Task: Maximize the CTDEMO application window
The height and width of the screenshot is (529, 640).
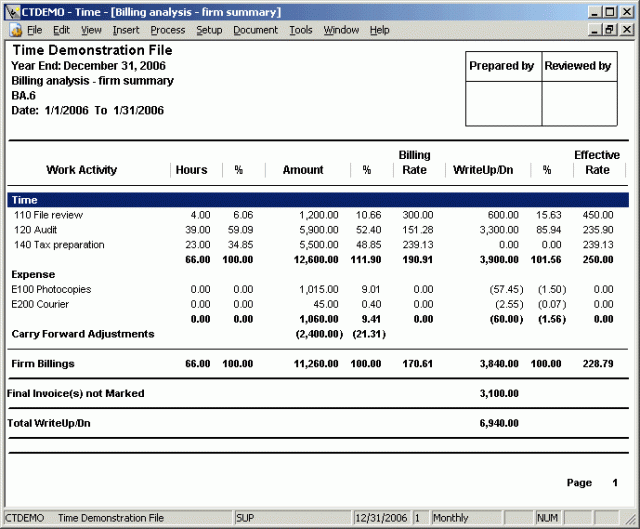Action: point(611,11)
